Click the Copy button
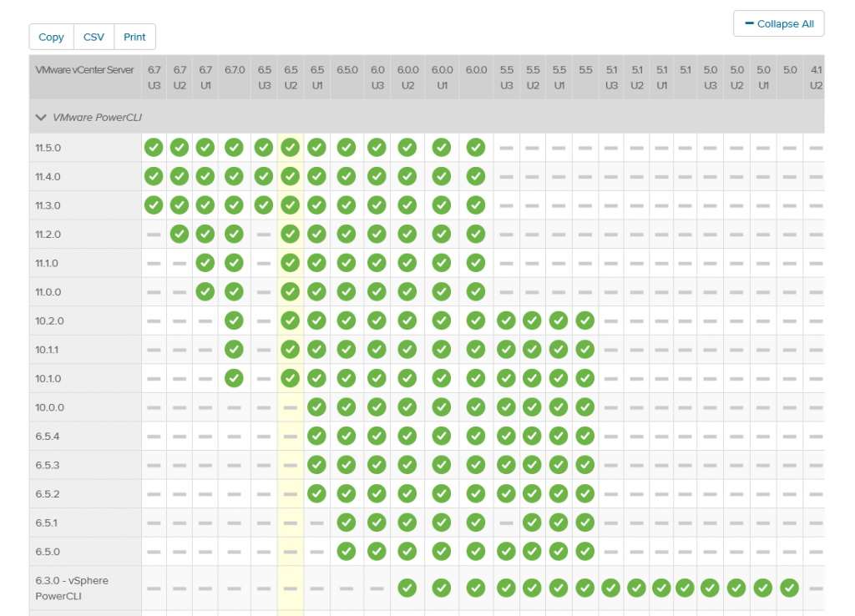 51,37
